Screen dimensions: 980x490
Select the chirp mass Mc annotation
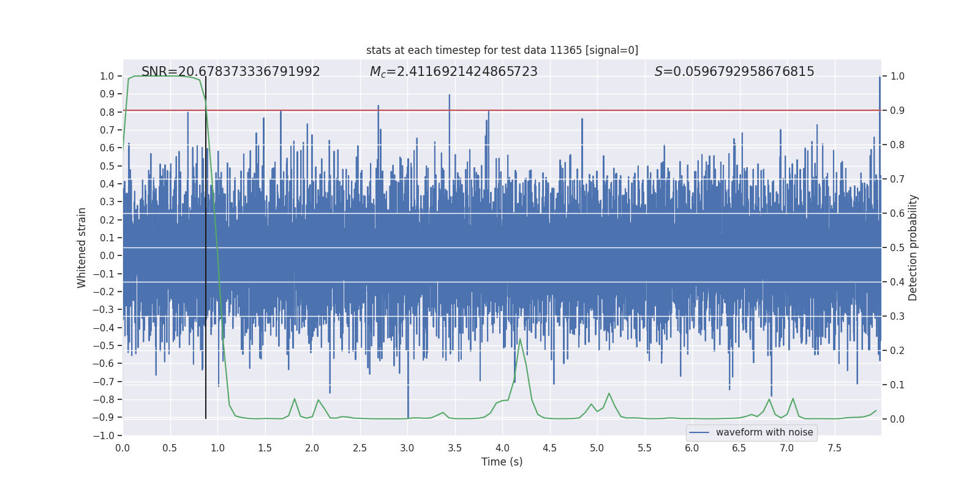[453, 72]
